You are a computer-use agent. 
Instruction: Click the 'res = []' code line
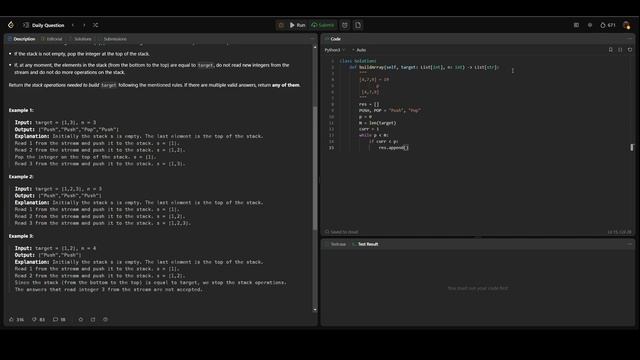pyautogui.click(x=369, y=104)
